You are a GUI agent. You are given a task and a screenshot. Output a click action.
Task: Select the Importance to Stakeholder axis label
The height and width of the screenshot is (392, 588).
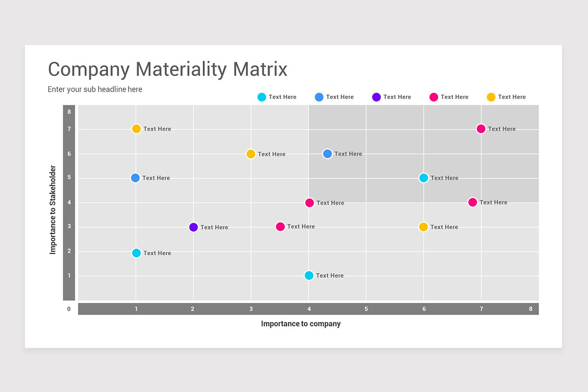53,210
